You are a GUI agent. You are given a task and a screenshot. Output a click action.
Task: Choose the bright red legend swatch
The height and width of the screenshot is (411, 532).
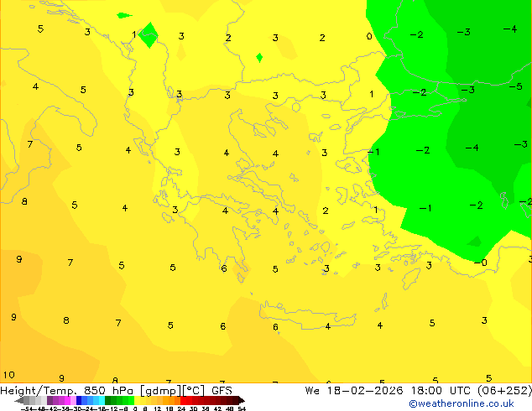click(183, 400)
